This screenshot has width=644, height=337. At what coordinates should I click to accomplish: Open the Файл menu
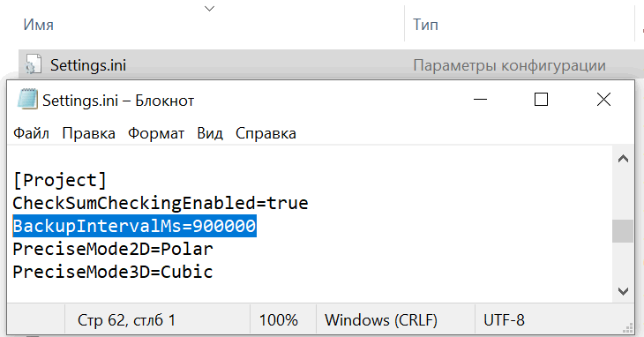[x=31, y=133]
